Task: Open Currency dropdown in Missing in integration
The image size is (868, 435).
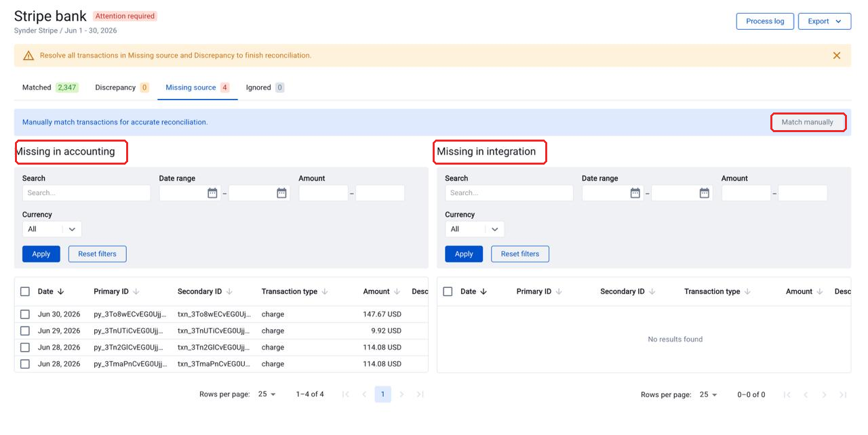Action: click(475, 229)
